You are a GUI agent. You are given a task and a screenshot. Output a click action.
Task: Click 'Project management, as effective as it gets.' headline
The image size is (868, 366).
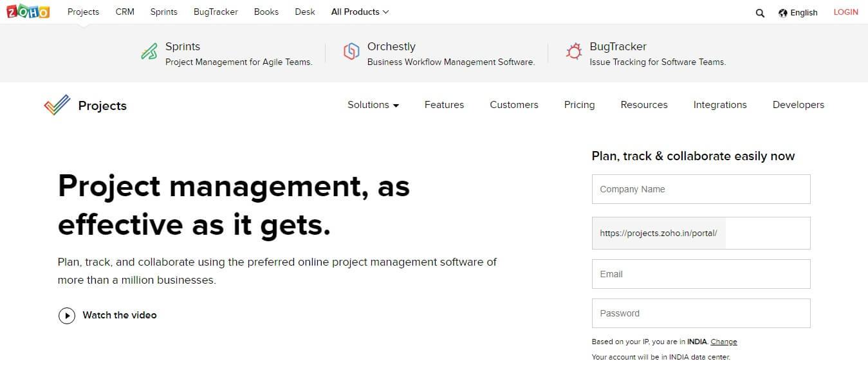(234, 206)
